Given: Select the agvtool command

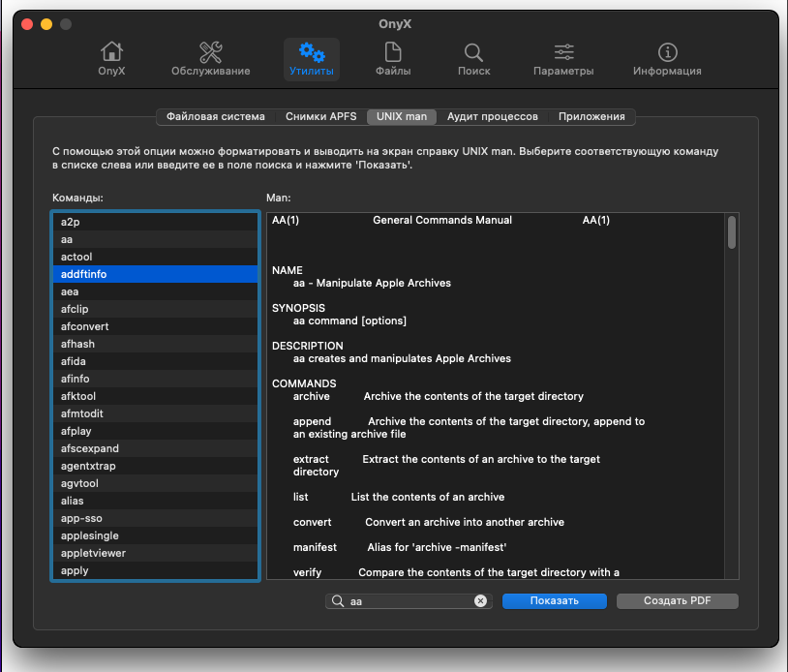Looking at the screenshot, I should (155, 483).
